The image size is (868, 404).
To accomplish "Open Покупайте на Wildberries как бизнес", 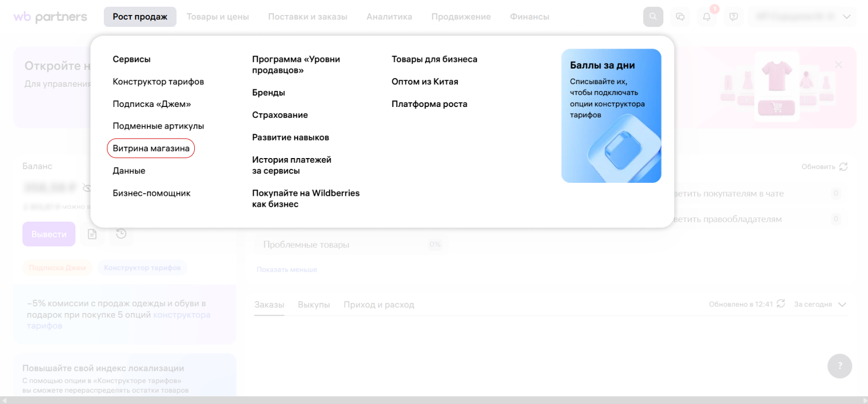I will point(306,198).
